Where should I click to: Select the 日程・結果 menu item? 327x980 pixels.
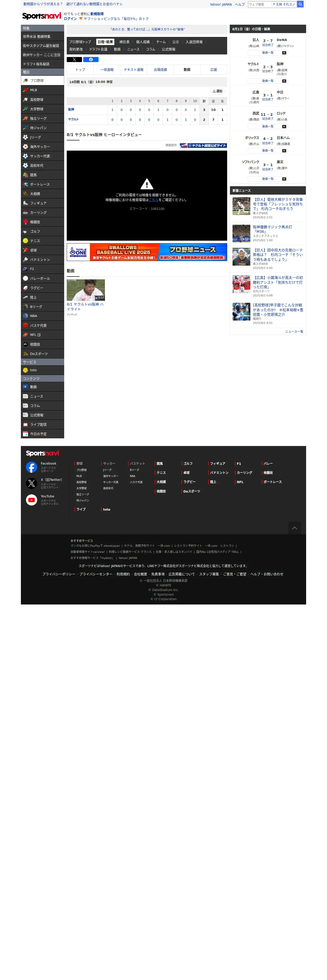(x=105, y=42)
